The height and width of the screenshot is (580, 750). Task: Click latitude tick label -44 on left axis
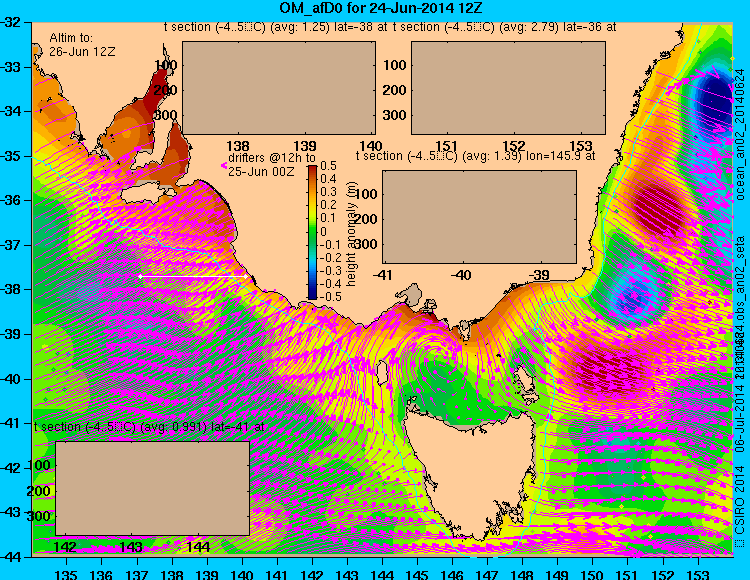11,557
